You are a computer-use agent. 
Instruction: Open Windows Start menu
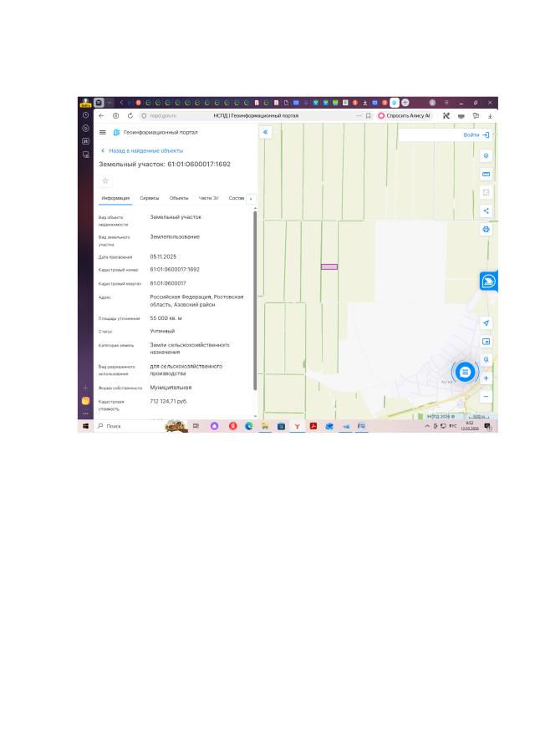pos(86,426)
